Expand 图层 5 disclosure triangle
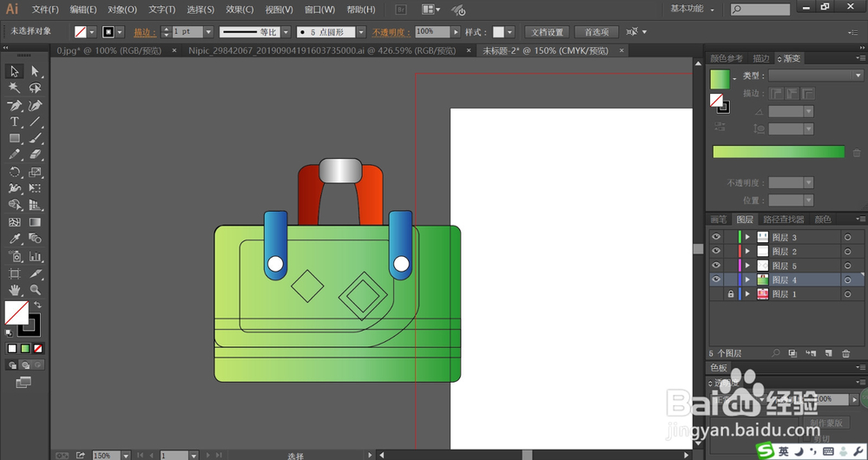 tap(747, 266)
